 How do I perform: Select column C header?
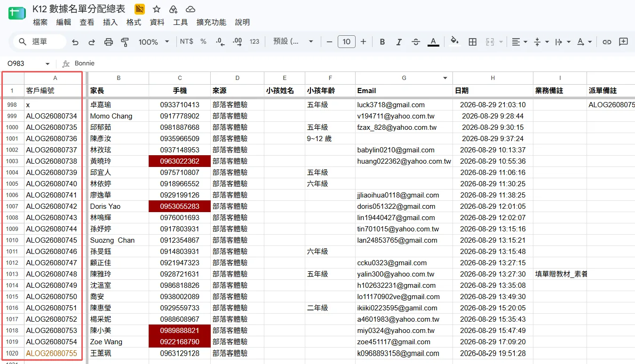[x=180, y=78]
